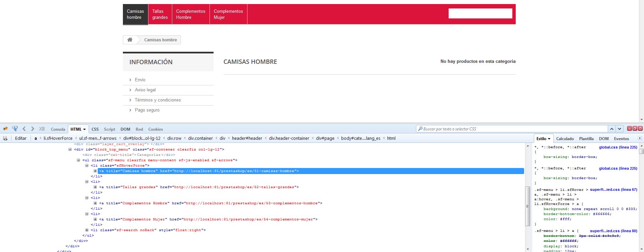Open Camisas hombre menu item

tap(135, 14)
